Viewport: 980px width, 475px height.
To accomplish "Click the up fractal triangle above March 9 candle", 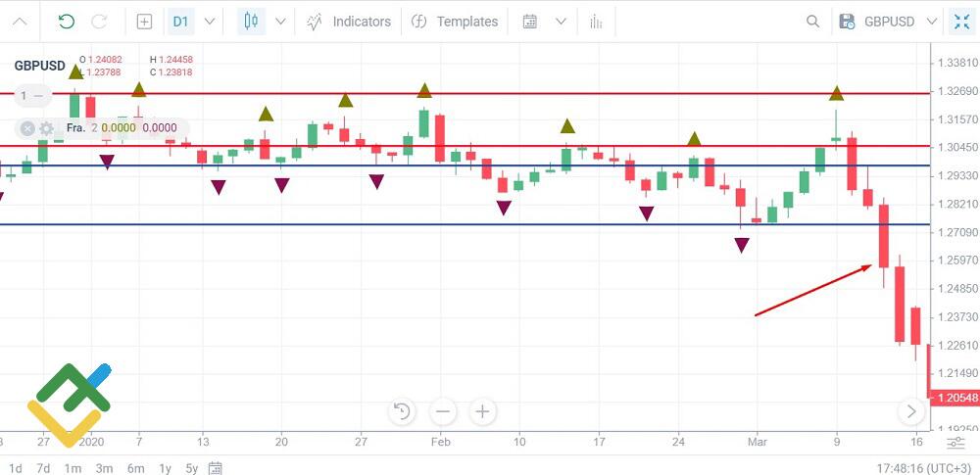I will pos(836,94).
